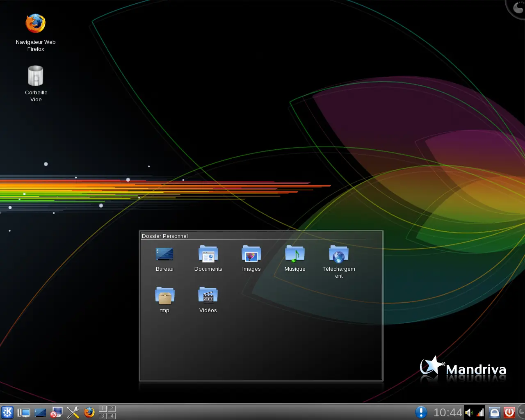Open the tmp folder icon
Viewport: 525px width, 420px height.
pos(164,295)
